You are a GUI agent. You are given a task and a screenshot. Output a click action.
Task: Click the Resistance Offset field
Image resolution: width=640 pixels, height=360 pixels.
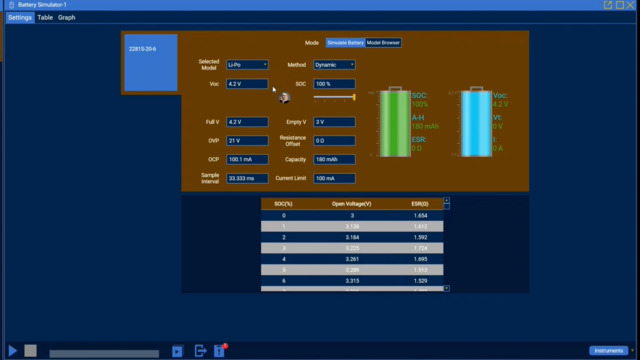pyautogui.click(x=334, y=141)
